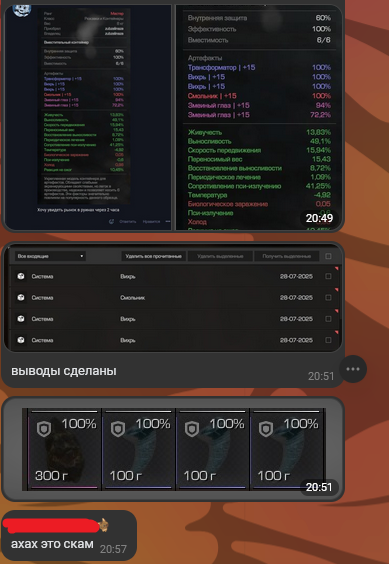Click the shield icon on the last 100 г item
This screenshot has width=389, height=564.
[266, 429]
